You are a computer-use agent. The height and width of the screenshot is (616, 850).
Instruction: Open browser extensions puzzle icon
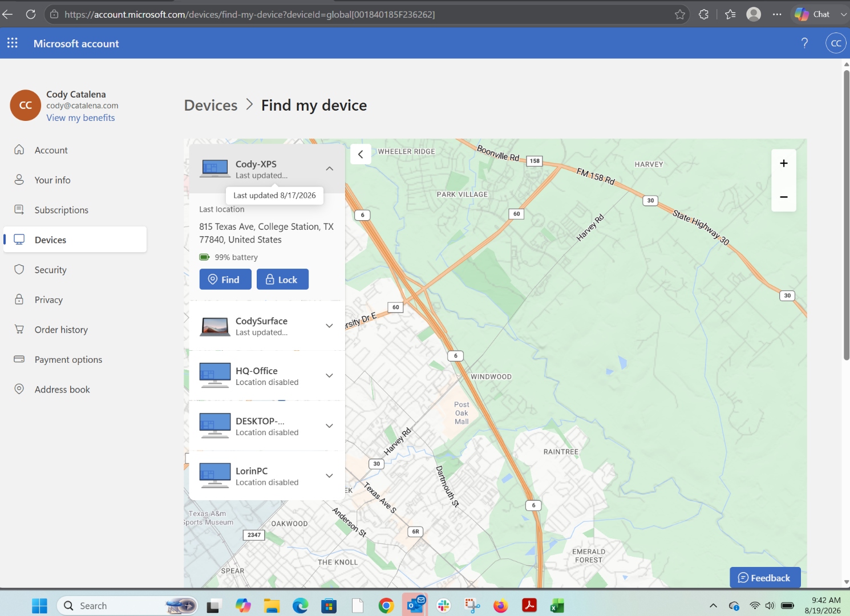point(704,14)
